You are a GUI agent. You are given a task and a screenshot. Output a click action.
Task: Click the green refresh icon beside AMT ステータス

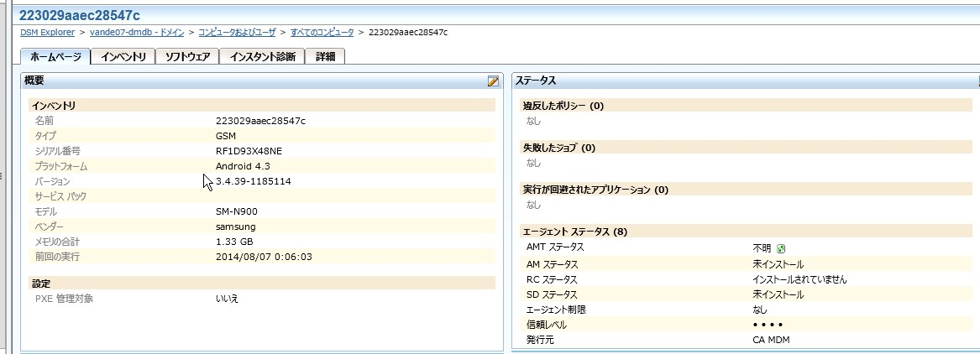pyautogui.click(x=781, y=248)
